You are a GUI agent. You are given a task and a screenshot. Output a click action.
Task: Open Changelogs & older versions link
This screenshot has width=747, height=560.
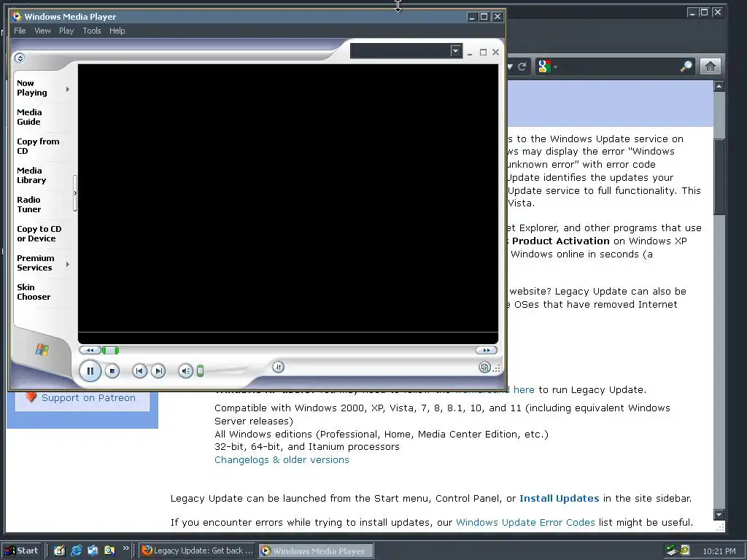pyautogui.click(x=282, y=459)
